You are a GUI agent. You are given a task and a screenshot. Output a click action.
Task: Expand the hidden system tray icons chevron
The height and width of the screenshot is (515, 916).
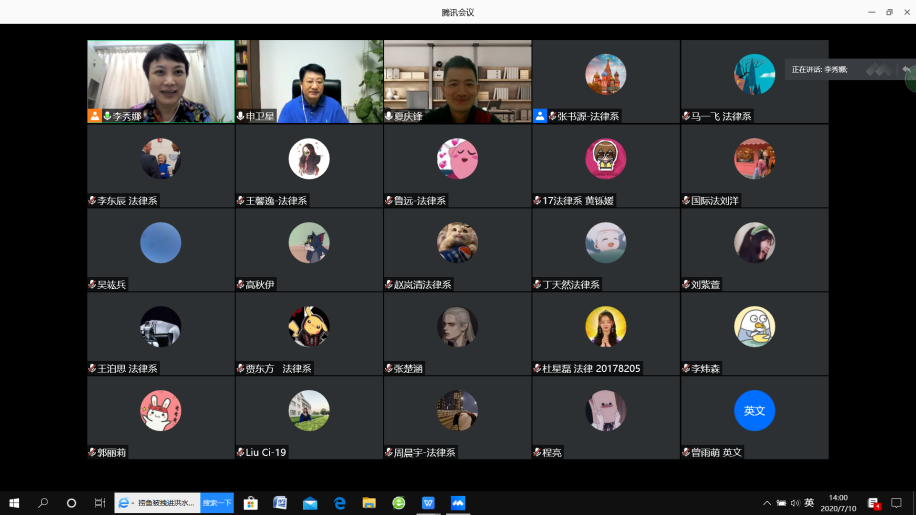[767, 503]
